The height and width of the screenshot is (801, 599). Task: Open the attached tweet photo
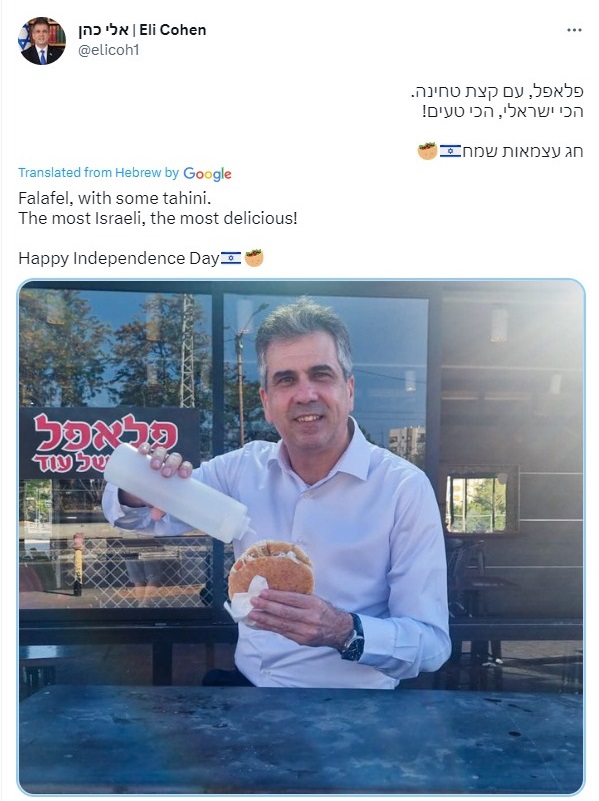coord(301,537)
